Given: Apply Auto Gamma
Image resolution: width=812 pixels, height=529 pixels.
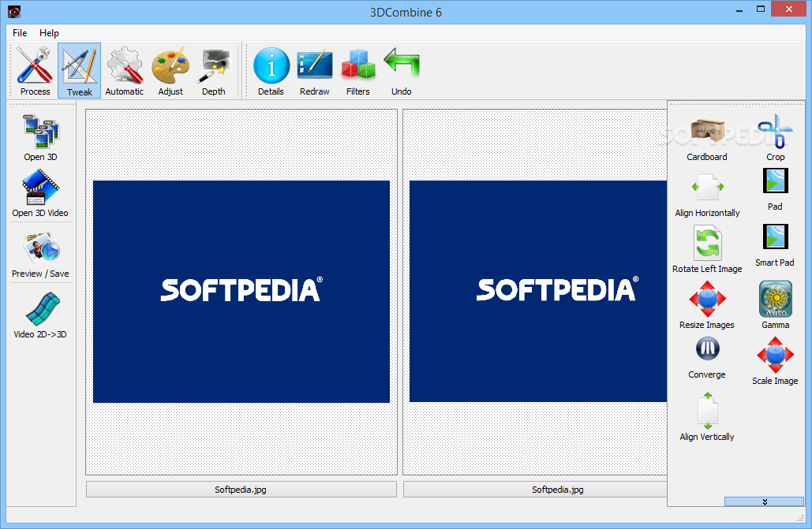Looking at the screenshot, I should pos(775,305).
